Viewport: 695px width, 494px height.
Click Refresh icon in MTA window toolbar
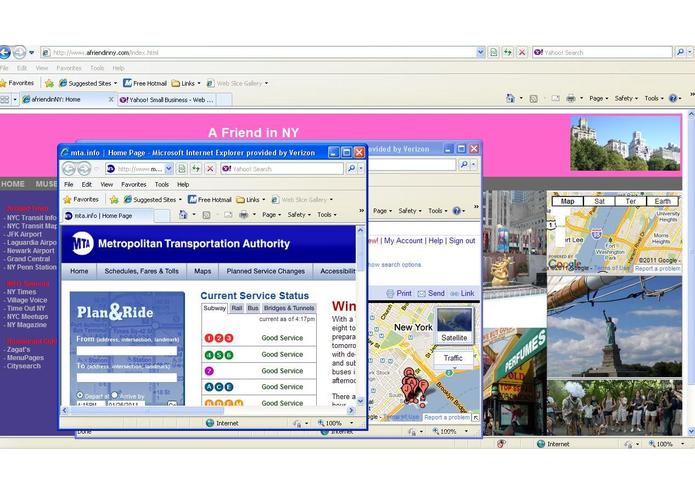click(196, 169)
